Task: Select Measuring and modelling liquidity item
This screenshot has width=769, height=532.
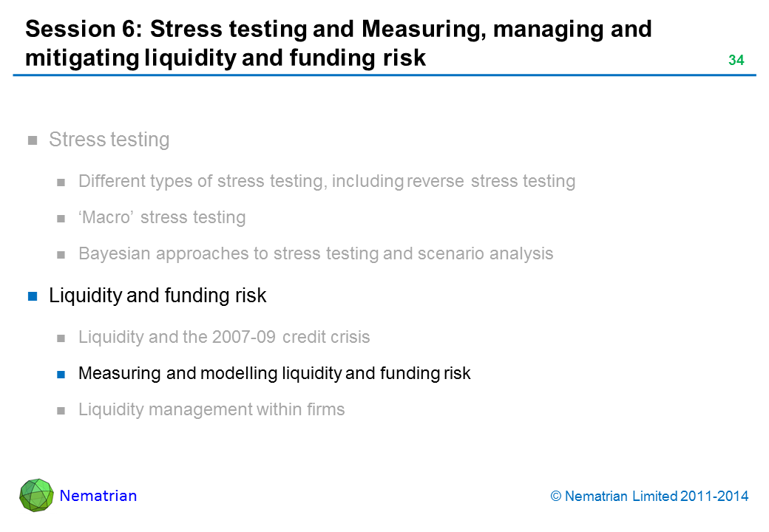Action: tap(274, 373)
